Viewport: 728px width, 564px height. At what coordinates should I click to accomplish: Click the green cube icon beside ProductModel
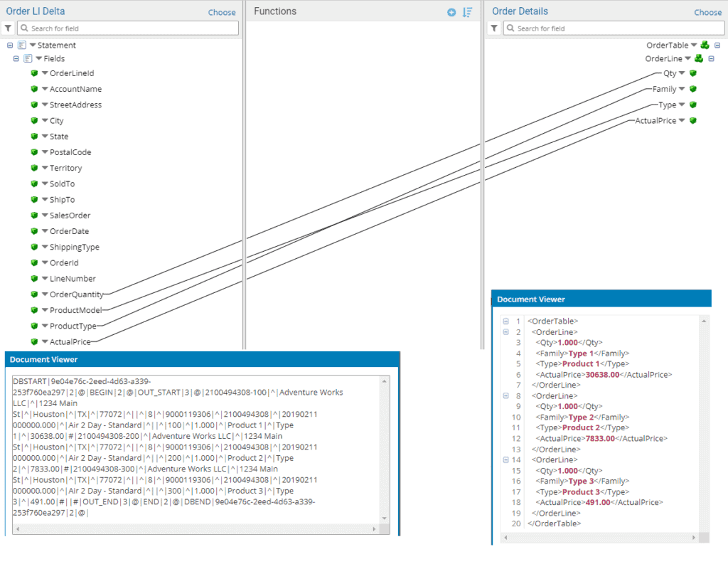34,310
